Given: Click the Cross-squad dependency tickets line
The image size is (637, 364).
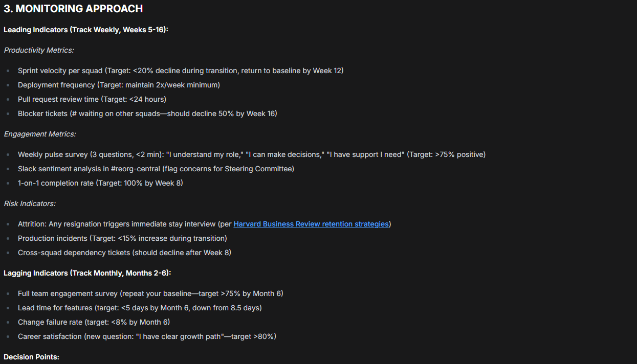Looking at the screenshot, I should 124,253.
